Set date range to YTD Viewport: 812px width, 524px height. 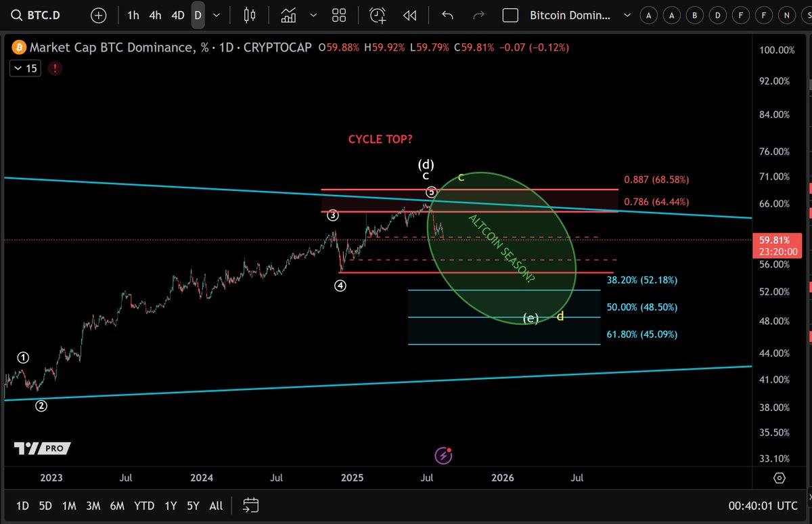click(x=144, y=506)
